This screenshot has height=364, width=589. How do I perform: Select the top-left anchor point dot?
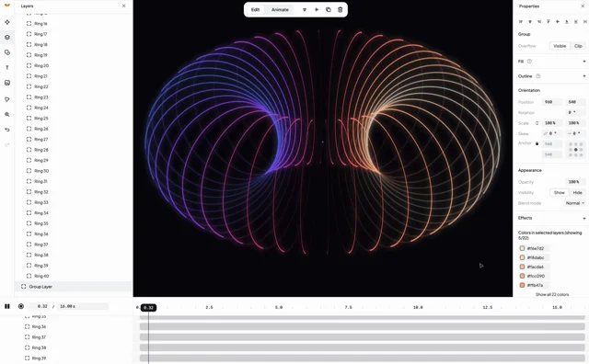pos(571,144)
